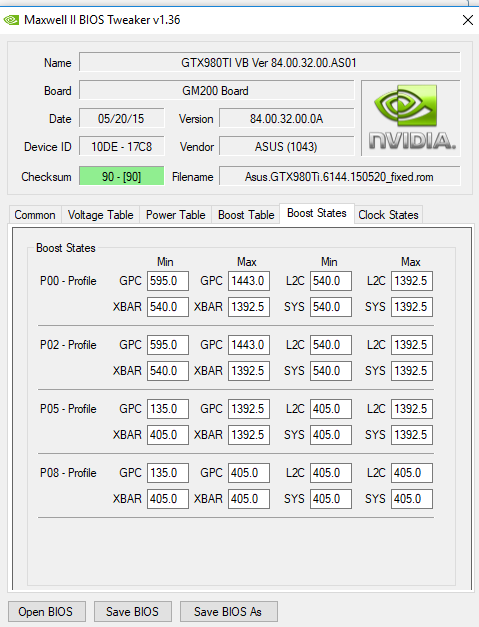479x627 pixels.
Task: Edit P08 XBAR max value 405.0
Action: click(x=249, y=499)
